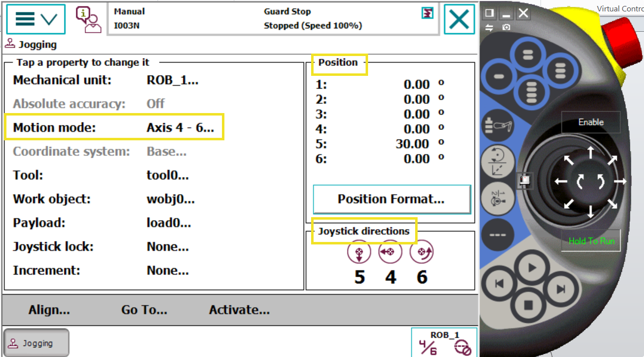Open the Go To... menu
The width and height of the screenshot is (644, 357).
[144, 310]
